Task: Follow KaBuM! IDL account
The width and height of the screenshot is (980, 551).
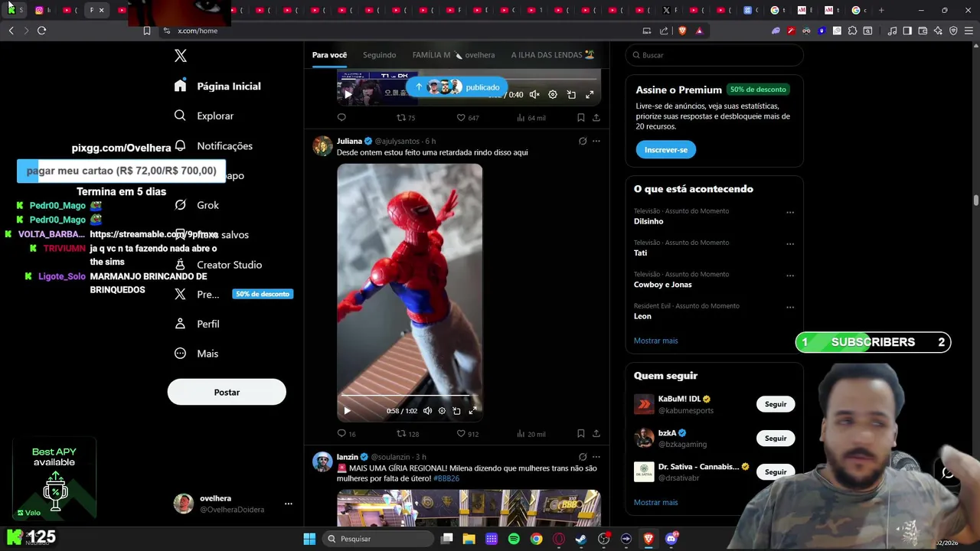Action: pyautogui.click(x=776, y=404)
